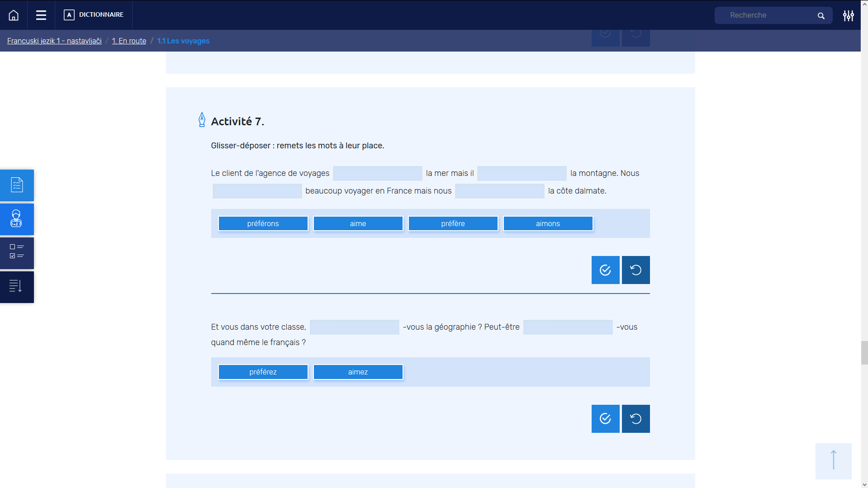Navigate to '1. En route' breadcrumb
This screenshot has width=868, height=488.
pyautogui.click(x=129, y=41)
